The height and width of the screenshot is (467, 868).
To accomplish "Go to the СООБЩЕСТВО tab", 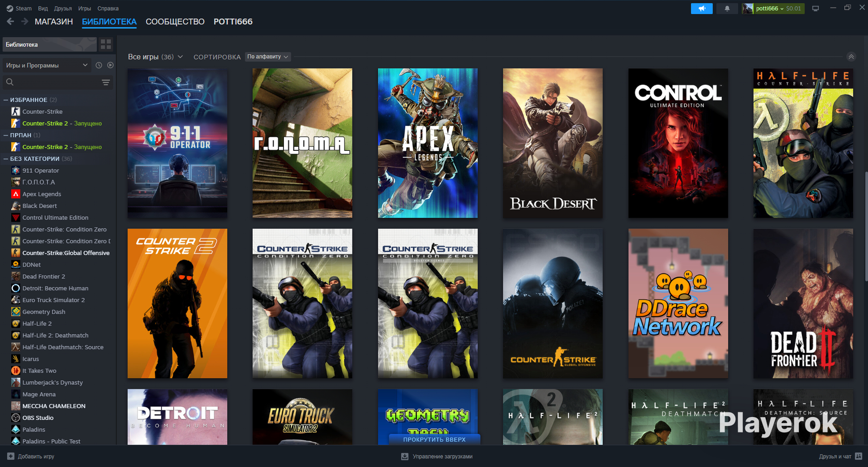I will point(175,21).
